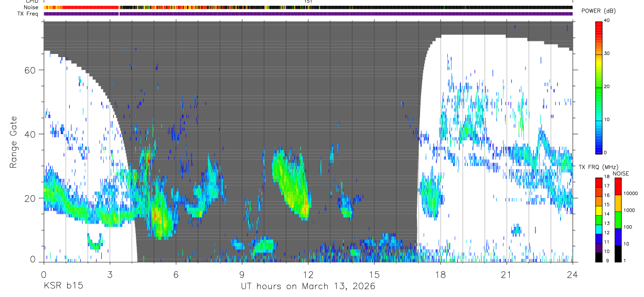The image size is (644, 297).
Task: Click the "151" CPID value at top
Action: click(308, 2)
